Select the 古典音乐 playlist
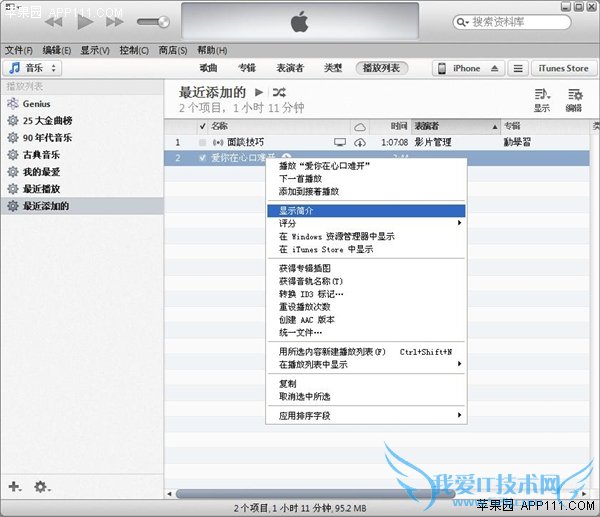This screenshot has height=517, width=600. click(x=82, y=155)
